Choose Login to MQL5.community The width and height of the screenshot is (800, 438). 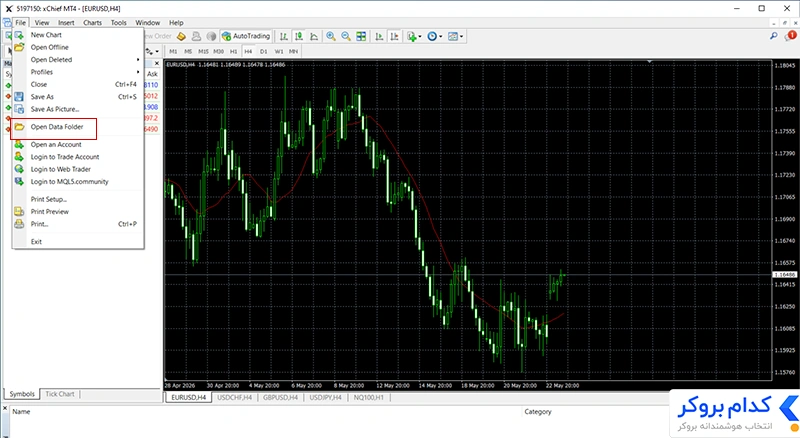[x=78, y=182]
